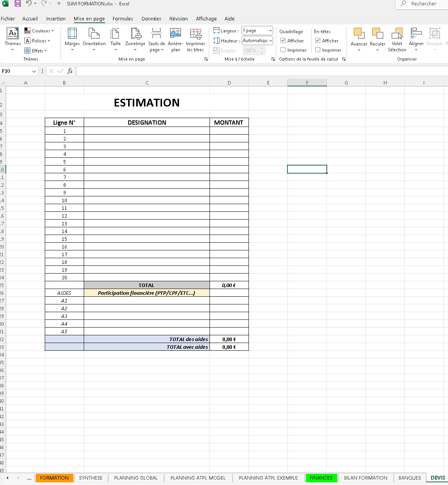The height and width of the screenshot is (485, 448).
Task: Open the Effets theme effects menu
Action: 36,51
